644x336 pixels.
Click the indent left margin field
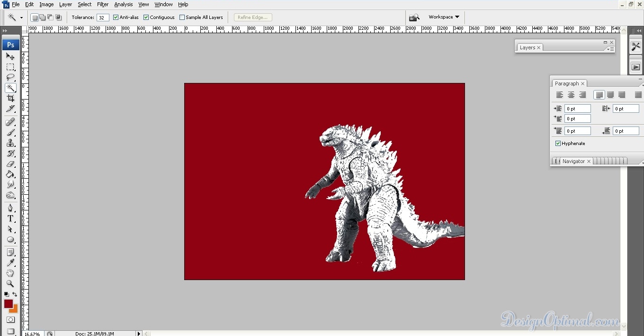(x=578, y=109)
